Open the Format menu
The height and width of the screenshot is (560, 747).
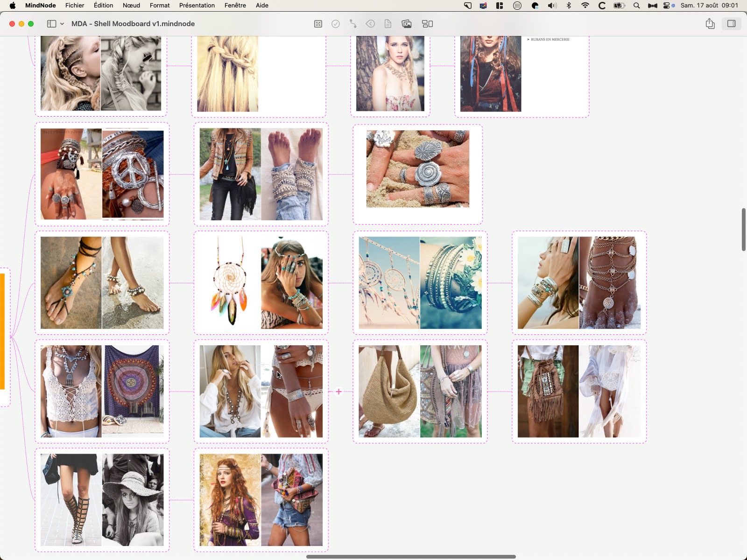pos(160,6)
